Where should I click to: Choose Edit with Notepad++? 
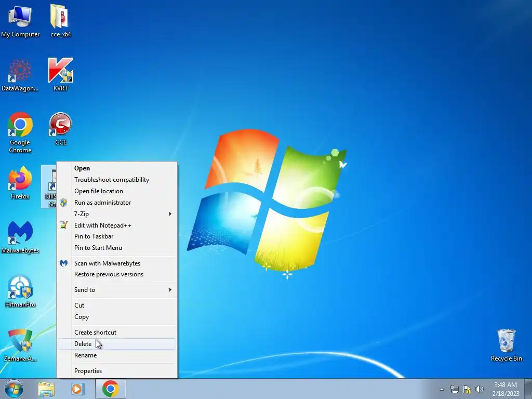click(117, 225)
